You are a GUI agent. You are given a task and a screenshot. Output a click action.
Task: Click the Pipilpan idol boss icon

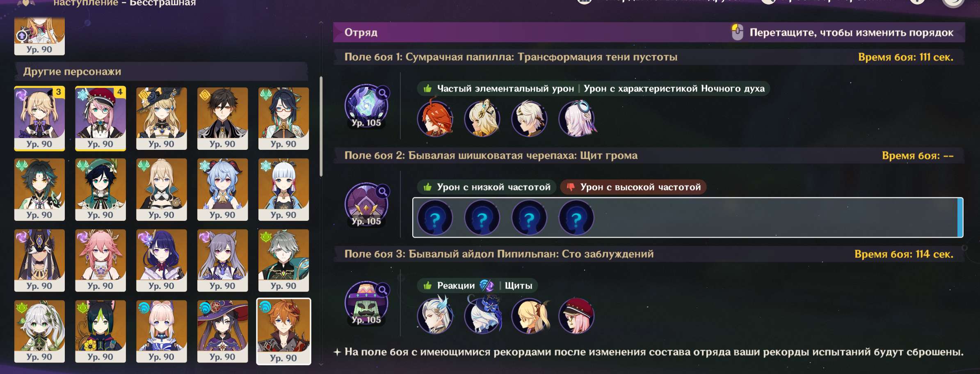pos(366,303)
